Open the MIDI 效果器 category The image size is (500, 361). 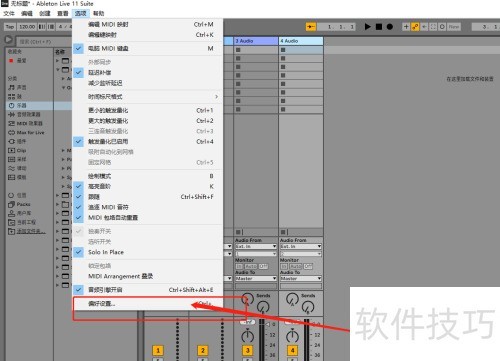pyautogui.click(x=25, y=123)
